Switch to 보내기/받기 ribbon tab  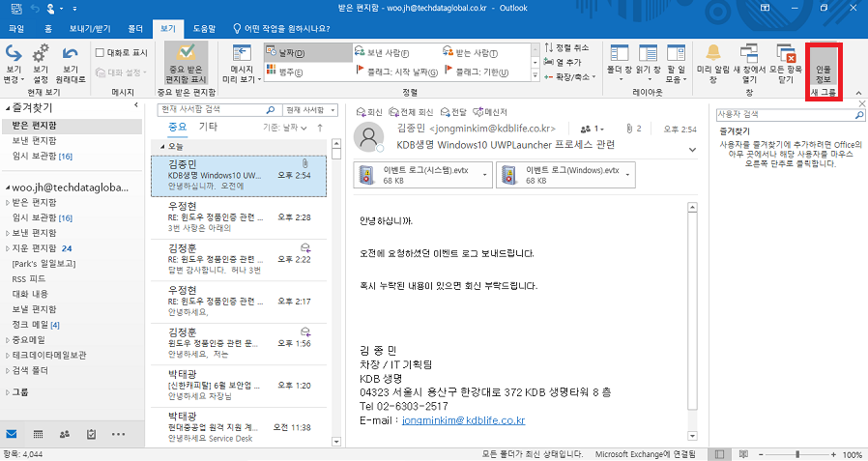[90, 28]
